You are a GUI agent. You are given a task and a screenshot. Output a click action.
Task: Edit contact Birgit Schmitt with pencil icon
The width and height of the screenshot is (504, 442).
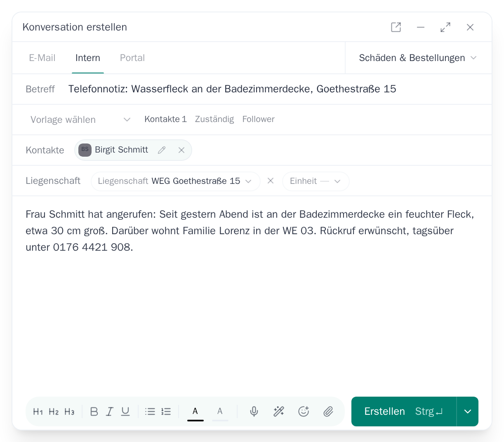coord(162,150)
